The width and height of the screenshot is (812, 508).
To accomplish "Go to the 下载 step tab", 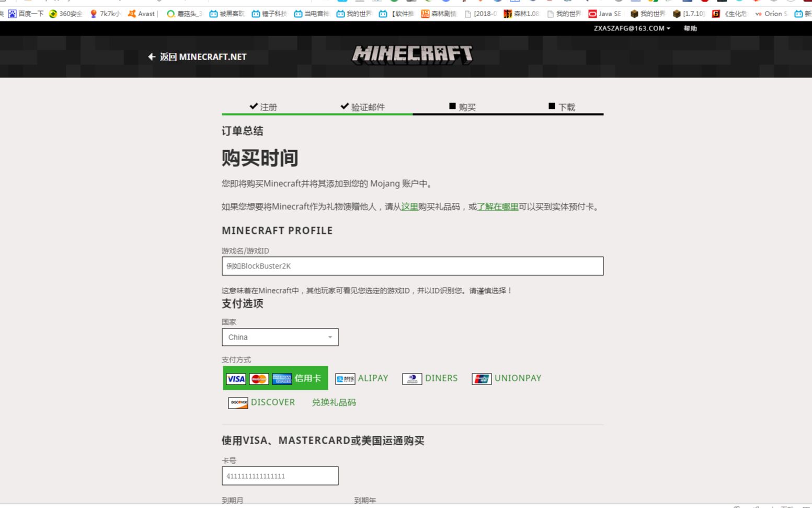I will [x=562, y=107].
